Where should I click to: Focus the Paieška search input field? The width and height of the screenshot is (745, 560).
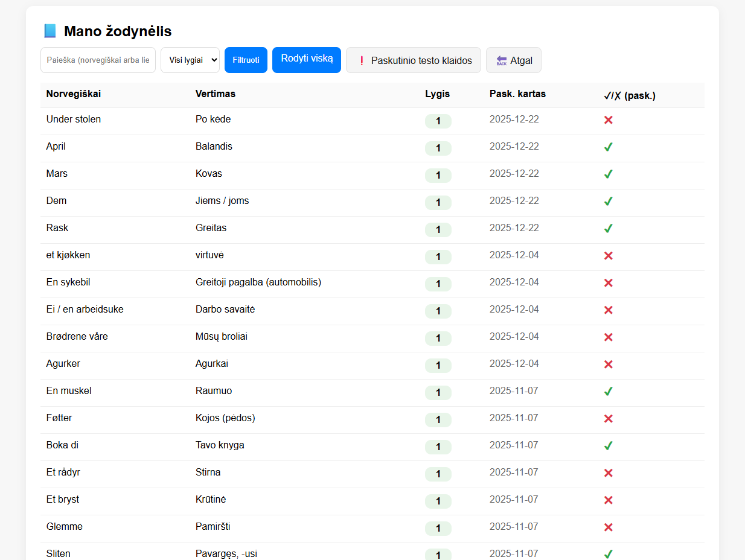98,60
